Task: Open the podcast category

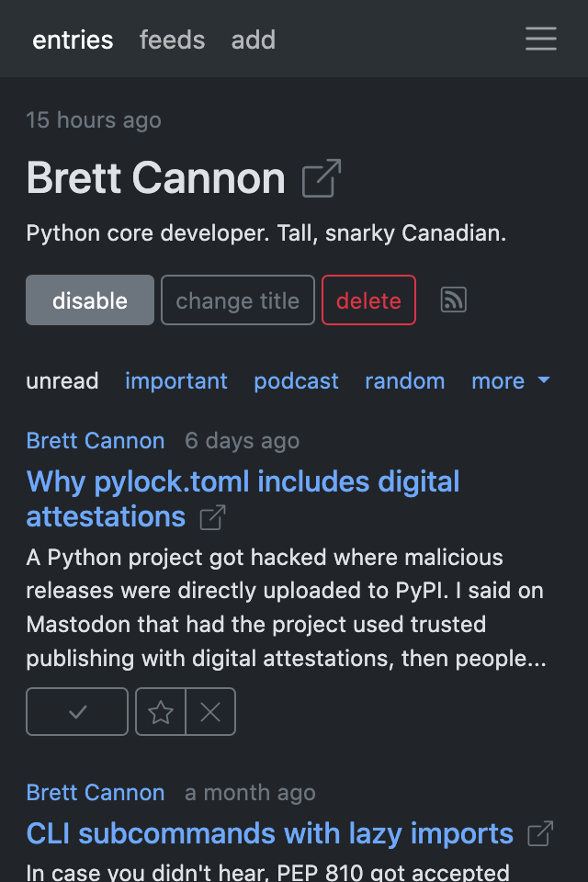Action: point(296,380)
